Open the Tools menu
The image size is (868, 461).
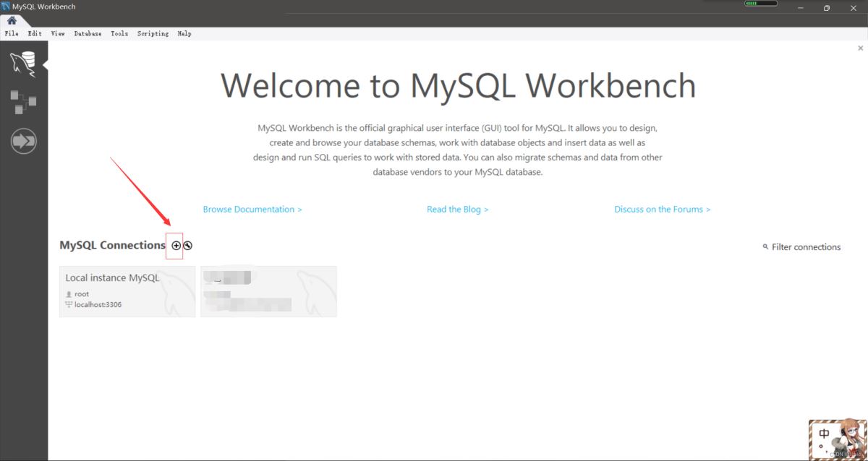pos(119,33)
